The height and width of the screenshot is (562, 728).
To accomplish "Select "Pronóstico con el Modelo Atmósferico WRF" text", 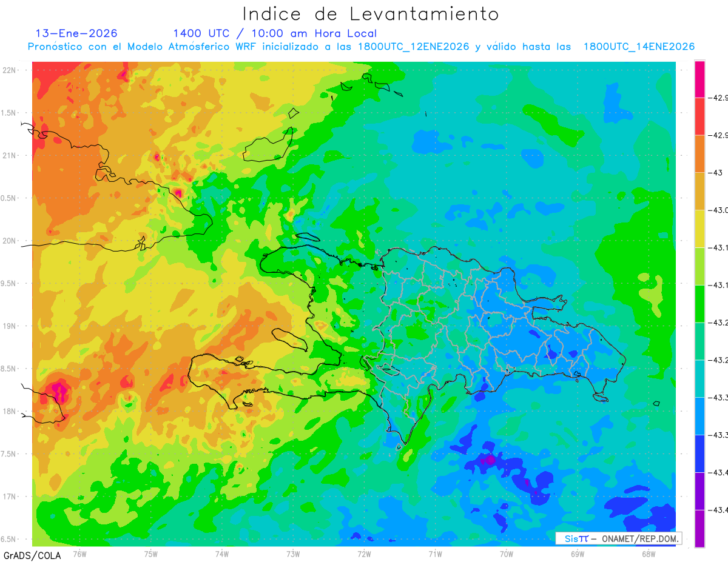I will tap(143, 47).
